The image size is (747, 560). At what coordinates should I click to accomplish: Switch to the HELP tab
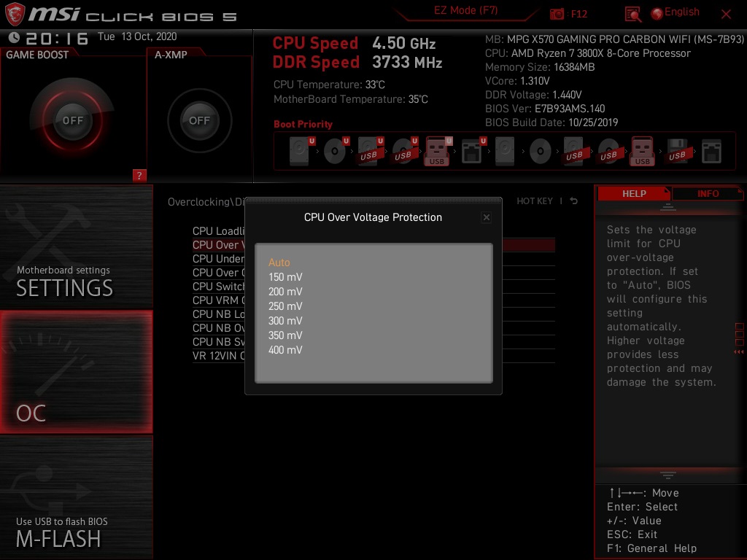click(x=634, y=193)
